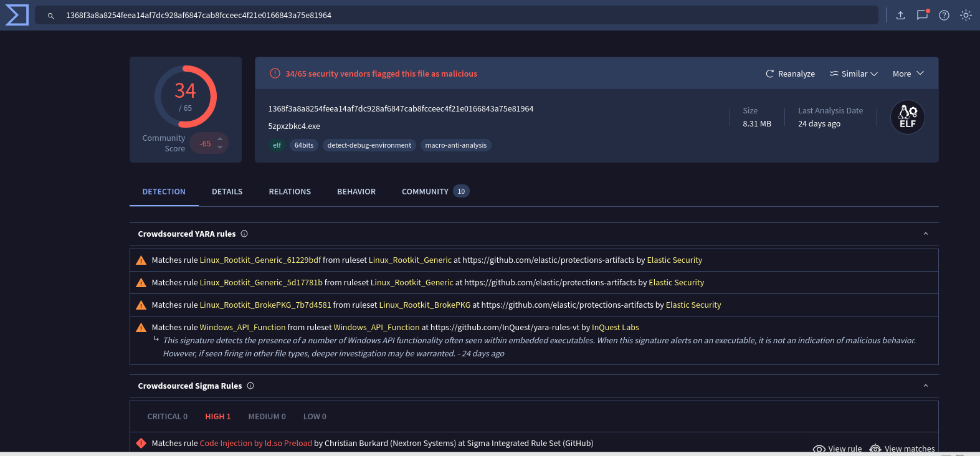Screen dimensions: 980x456
Task: Click the file hash text in header
Action: 401,109
